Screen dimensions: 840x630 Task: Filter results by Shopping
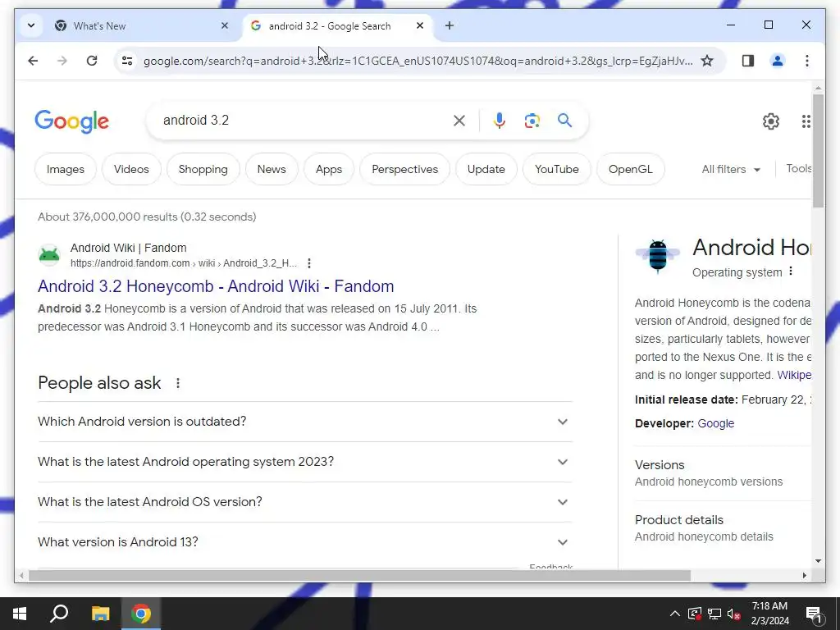coord(203,169)
